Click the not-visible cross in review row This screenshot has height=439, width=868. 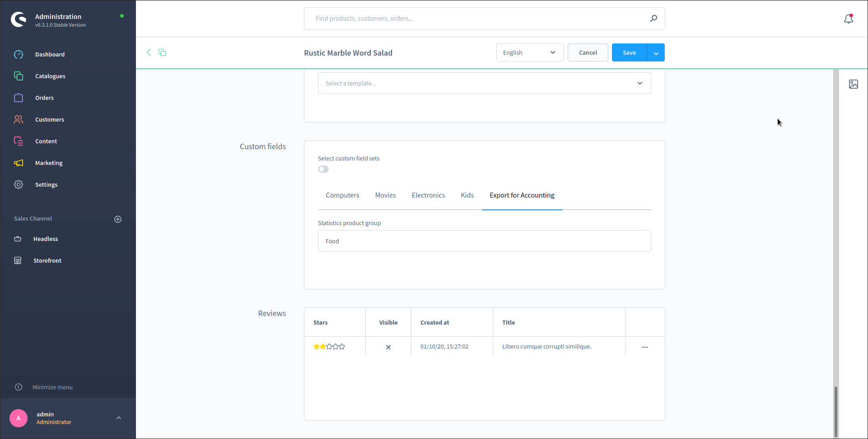(388, 347)
